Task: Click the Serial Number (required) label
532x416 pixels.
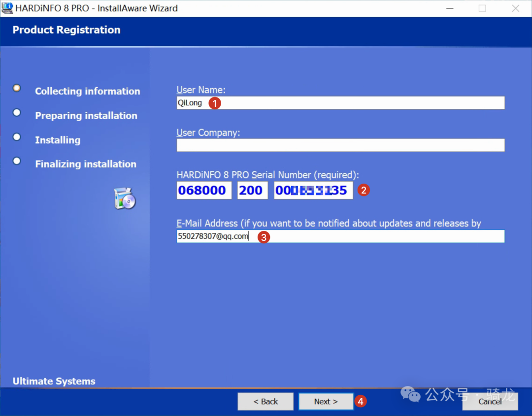Action: pyautogui.click(x=267, y=175)
